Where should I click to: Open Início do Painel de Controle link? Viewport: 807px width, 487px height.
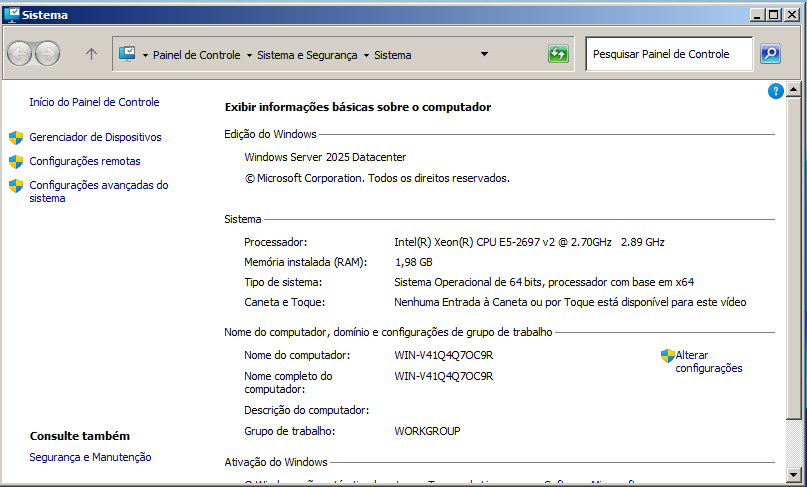94,102
